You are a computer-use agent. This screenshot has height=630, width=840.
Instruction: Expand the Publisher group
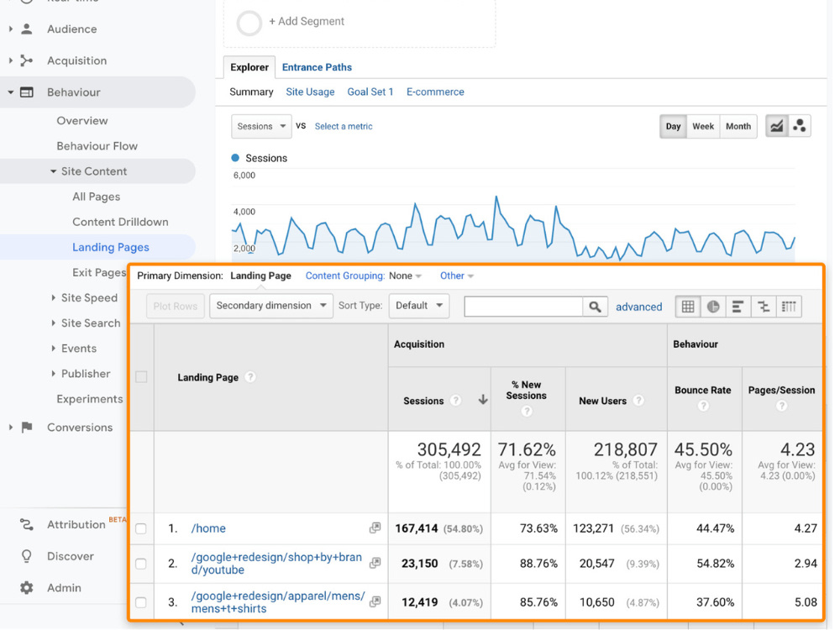(x=53, y=374)
